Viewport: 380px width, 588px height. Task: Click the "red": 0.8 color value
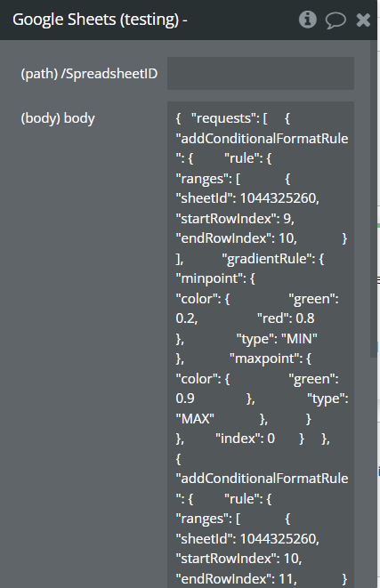[x=286, y=318]
